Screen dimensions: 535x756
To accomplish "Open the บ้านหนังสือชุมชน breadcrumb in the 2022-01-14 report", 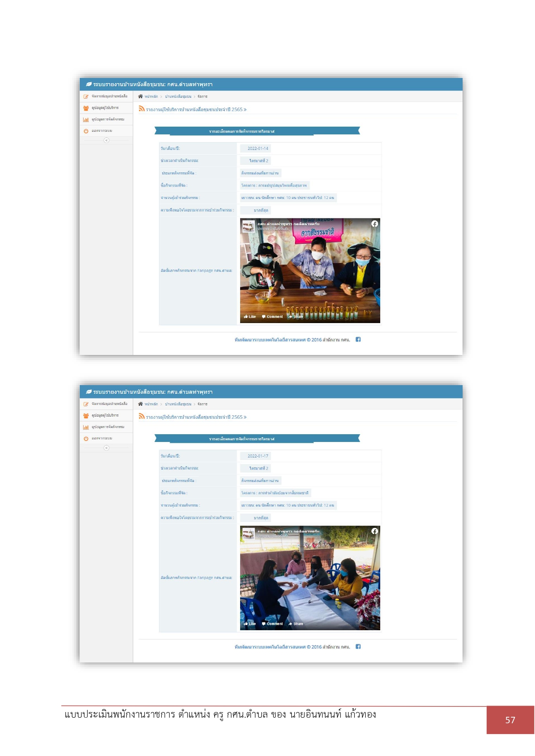I will [x=178, y=96].
